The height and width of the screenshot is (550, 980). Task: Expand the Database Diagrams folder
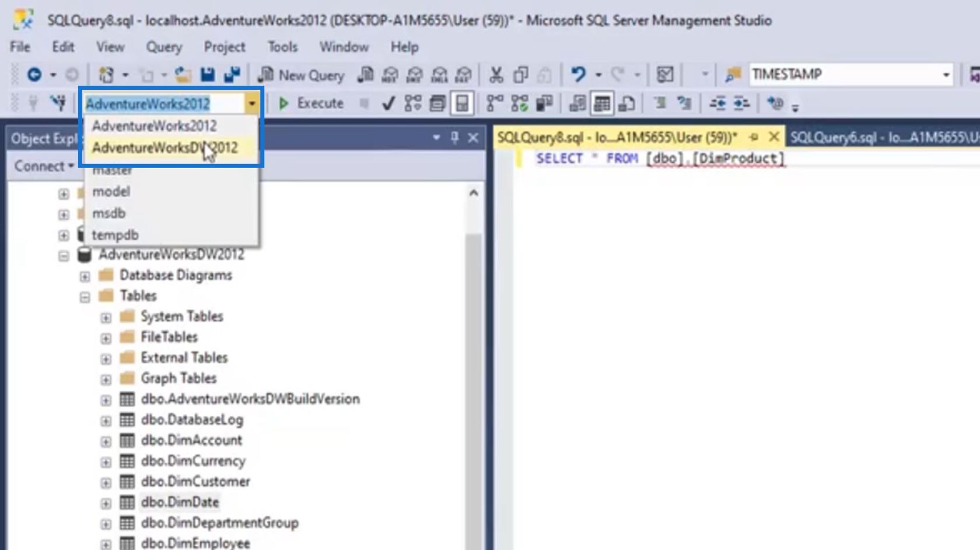[x=85, y=276]
